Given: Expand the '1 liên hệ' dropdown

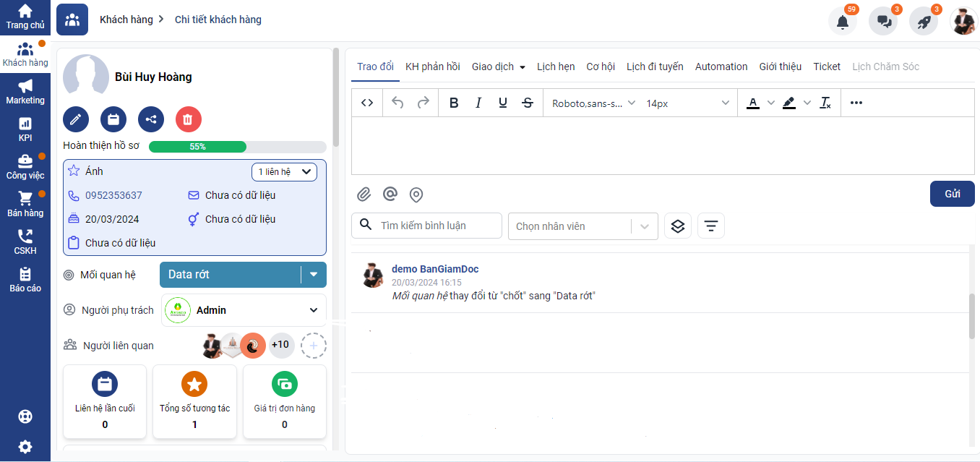Looking at the screenshot, I should point(284,171).
